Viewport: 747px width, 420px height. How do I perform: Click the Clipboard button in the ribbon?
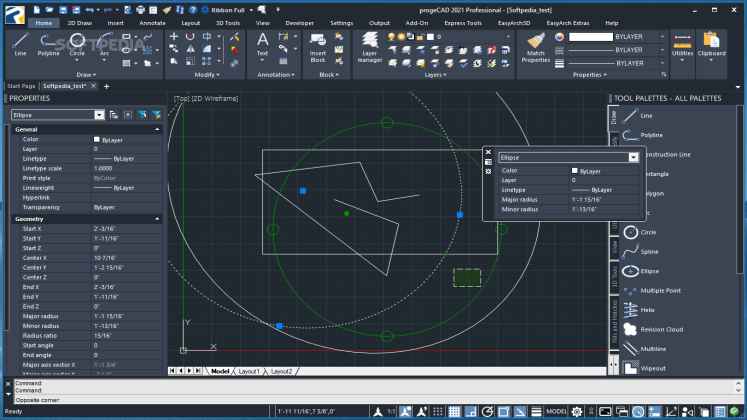click(x=712, y=46)
